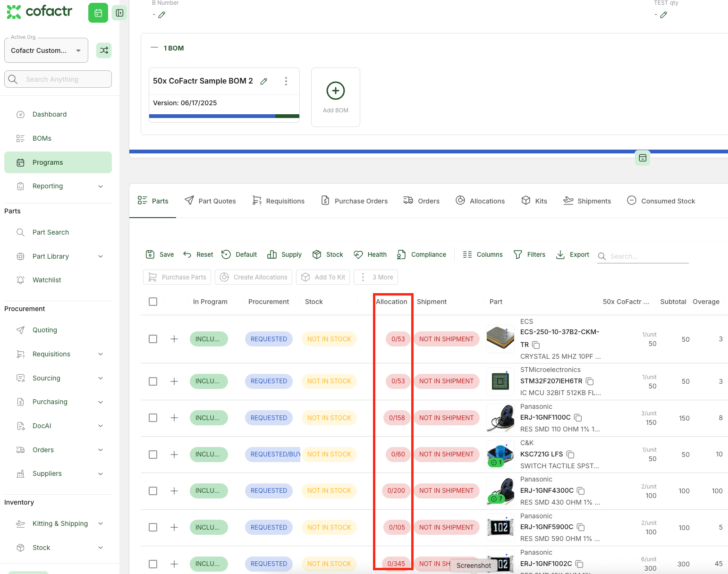Check the ECS-250-10-37B2-CKM-TR row checkbox

pos(153,339)
